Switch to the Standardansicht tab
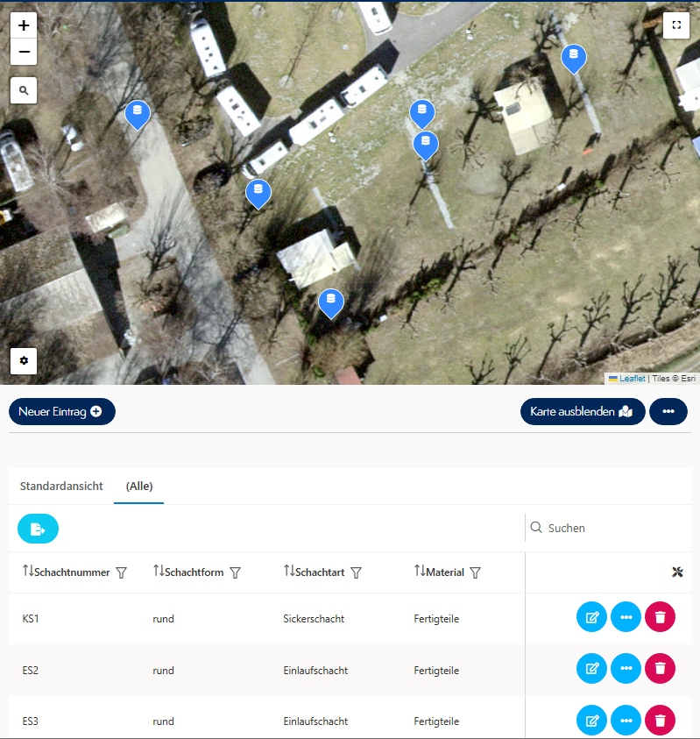This screenshot has width=700, height=739. [61, 487]
